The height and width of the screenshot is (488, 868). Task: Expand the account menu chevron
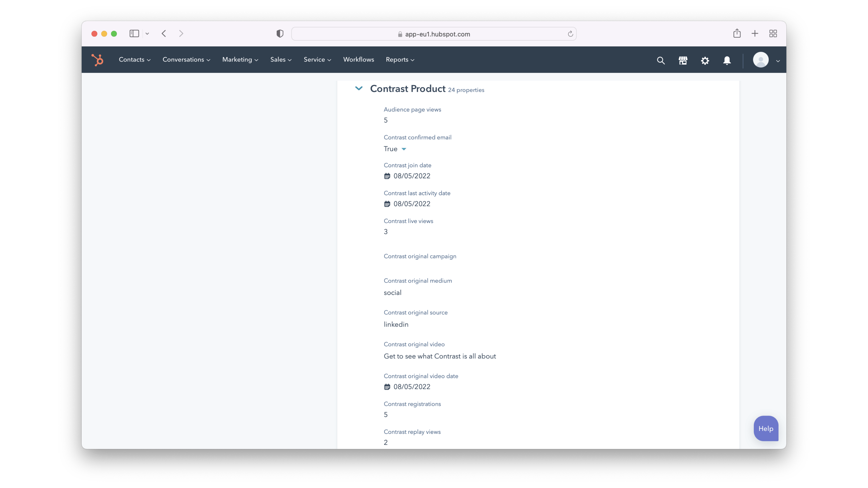778,61
